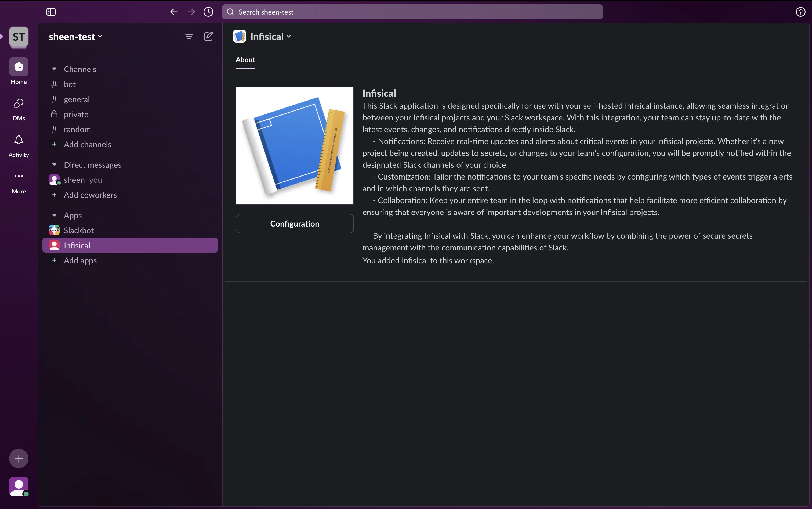This screenshot has width=812, height=509.
Task: Click Add apps
Action: pos(130,260)
